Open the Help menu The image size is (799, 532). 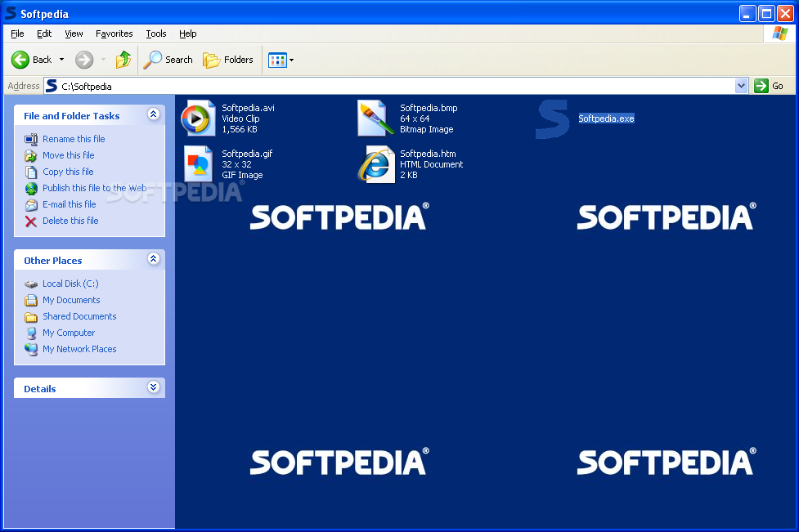(188, 34)
